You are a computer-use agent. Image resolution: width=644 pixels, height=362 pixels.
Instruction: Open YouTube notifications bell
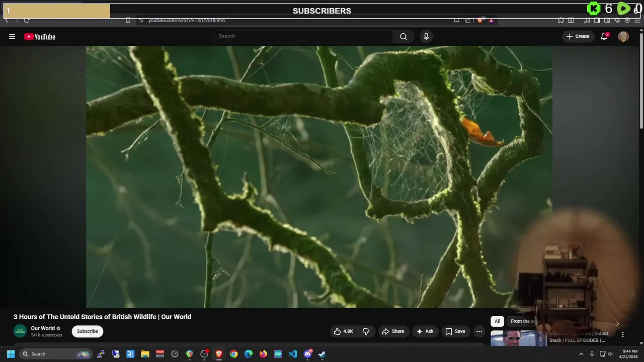click(604, 36)
